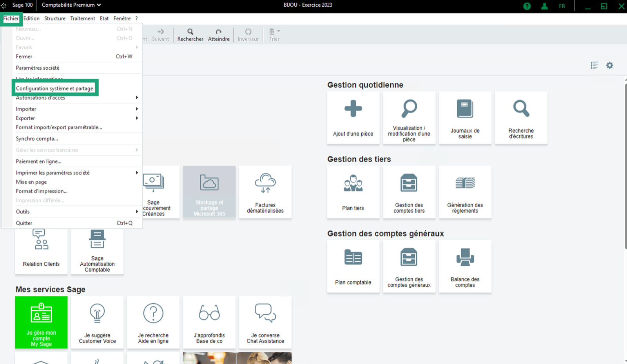Choose Paramètres société menu entry
The height and width of the screenshot is (364, 627).
coord(77,68)
